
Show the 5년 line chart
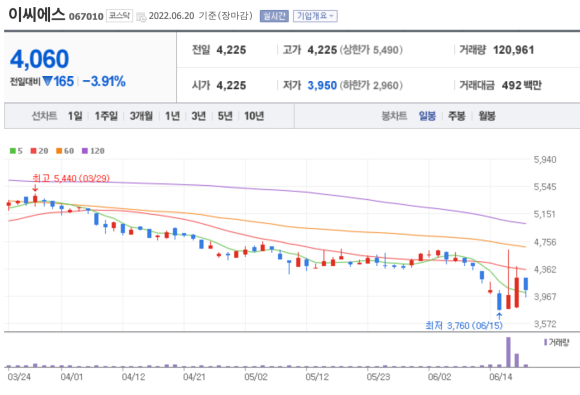pos(225,116)
